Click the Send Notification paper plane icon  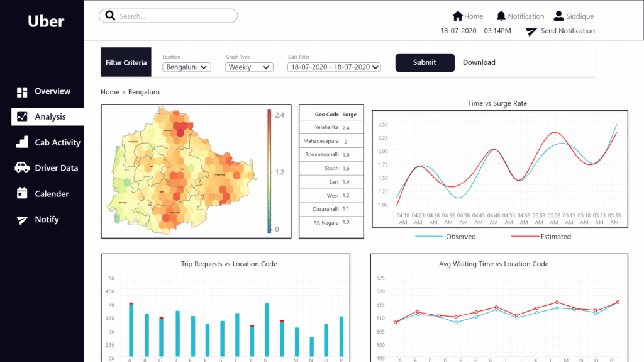pos(531,31)
